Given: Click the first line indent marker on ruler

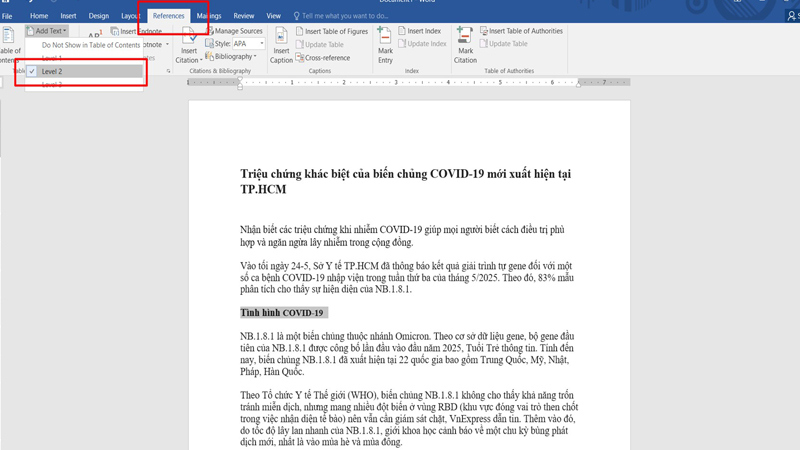Looking at the screenshot, I should pos(240,80).
